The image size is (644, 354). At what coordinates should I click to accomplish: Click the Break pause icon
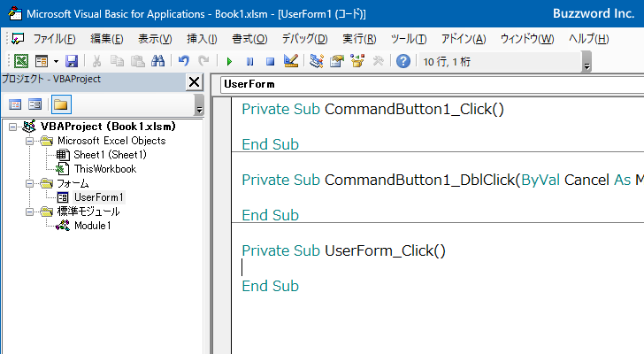coord(249,62)
